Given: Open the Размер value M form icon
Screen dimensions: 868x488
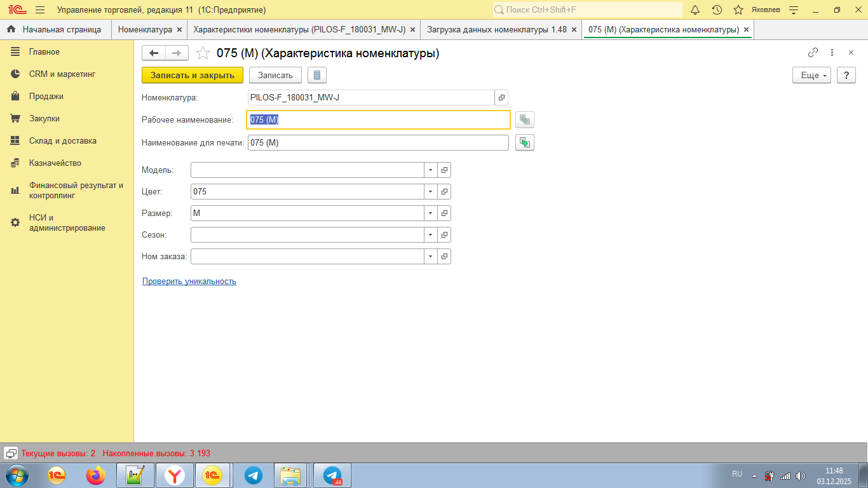Looking at the screenshot, I should (x=445, y=213).
